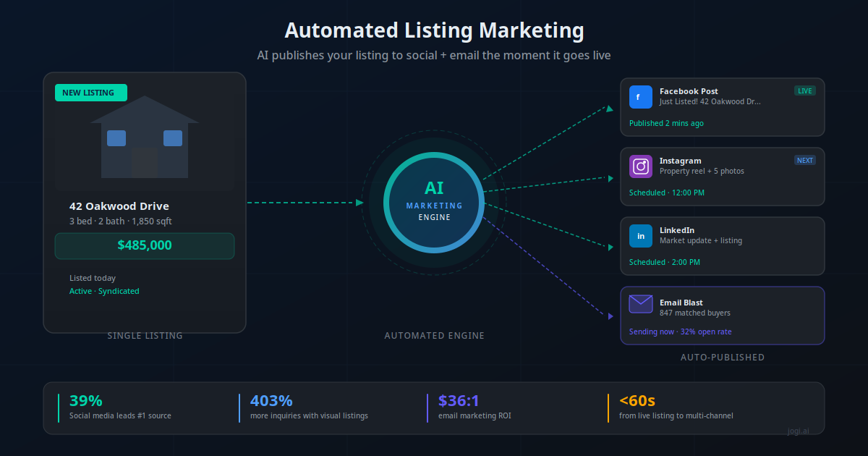868x456 pixels.
Task: Click the 'AUTO-PUBLISHED' label
Action: tap(723, 358)
